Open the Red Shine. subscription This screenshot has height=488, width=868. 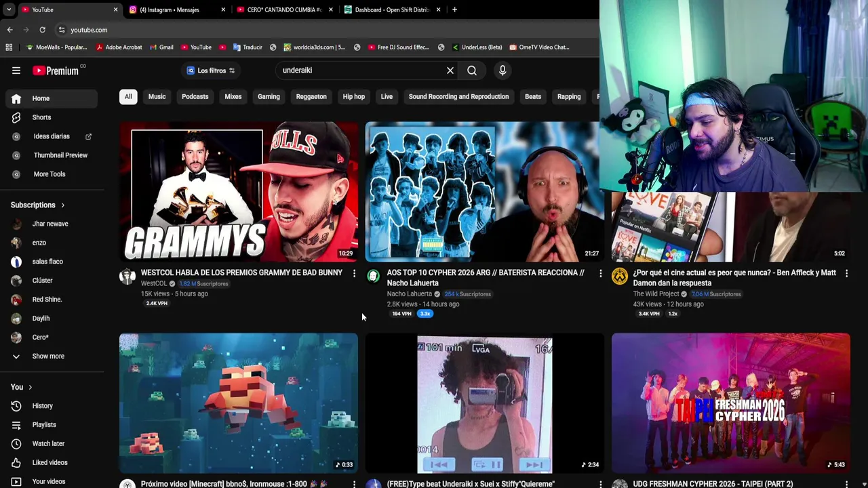[52, 300]
